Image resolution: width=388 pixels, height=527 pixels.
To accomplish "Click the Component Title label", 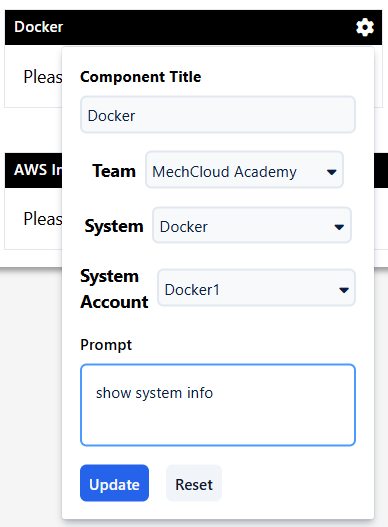I will tap(141, 77).
